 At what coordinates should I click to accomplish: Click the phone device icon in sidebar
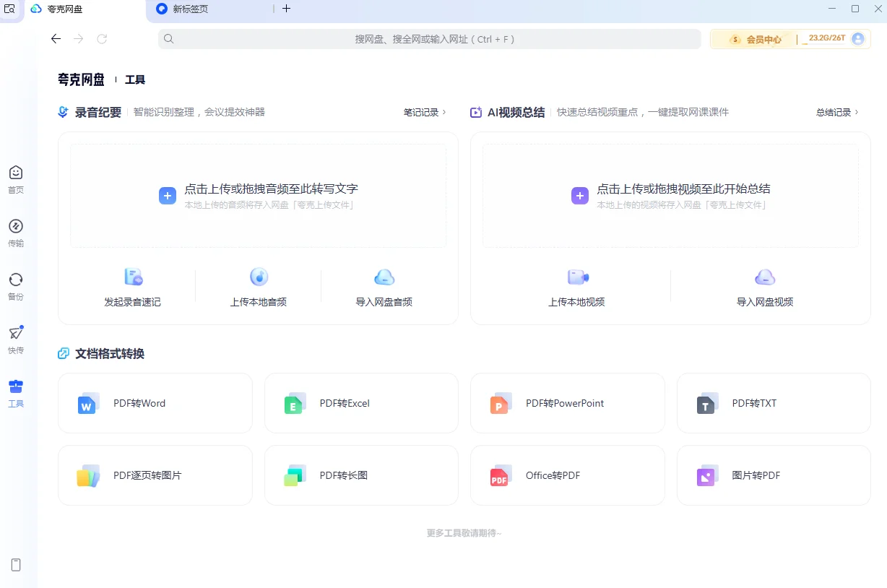click(16, 565)
